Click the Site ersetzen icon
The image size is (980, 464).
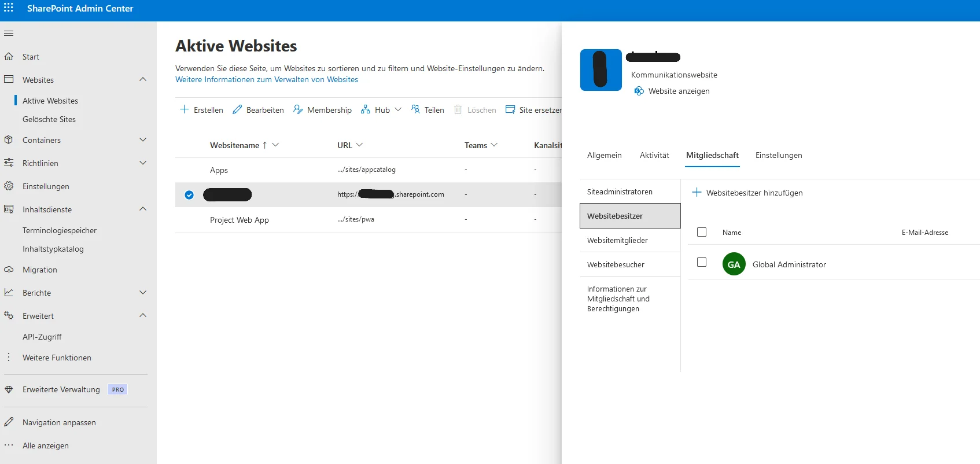click(x=510, y=109)
